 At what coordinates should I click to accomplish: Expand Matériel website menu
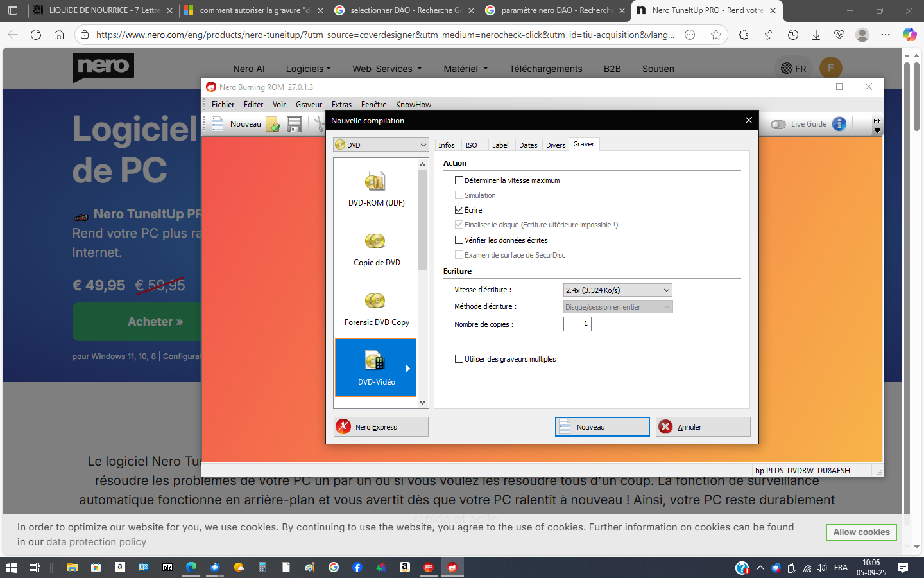point(466,69)
